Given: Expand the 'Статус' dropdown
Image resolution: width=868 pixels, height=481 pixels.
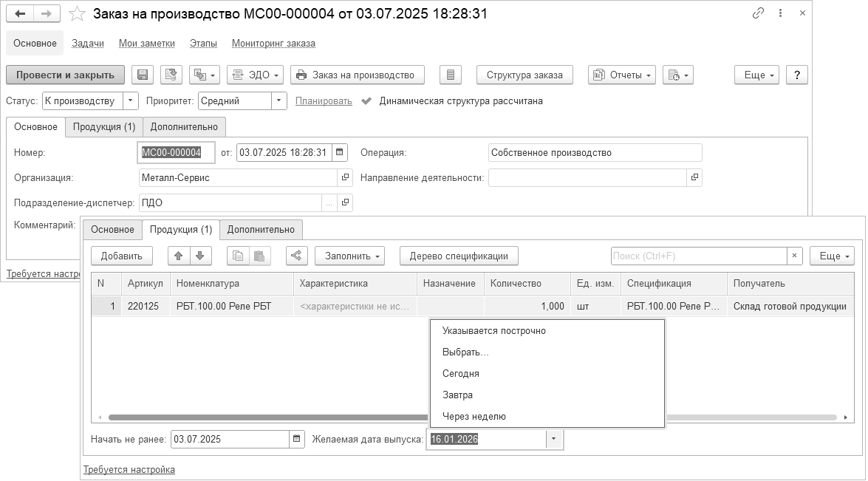Looking at the screenshot, I should (130, 100).
